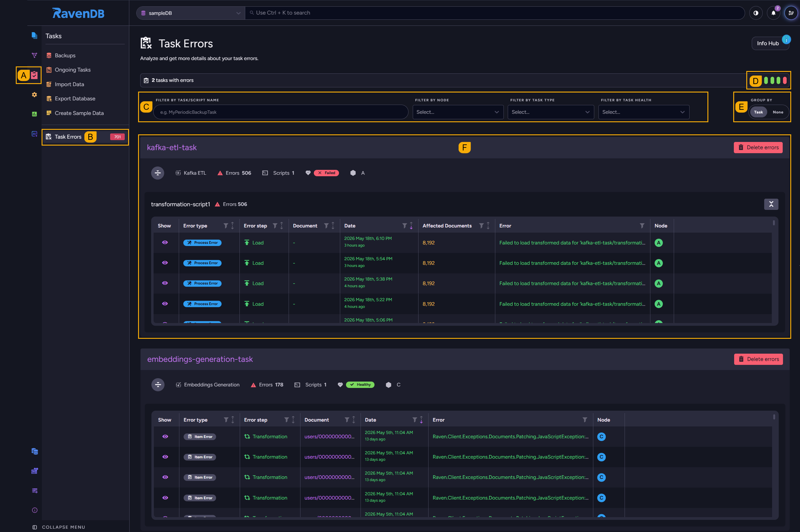Open Documents section icon in sidebar

tap(34, 35)
